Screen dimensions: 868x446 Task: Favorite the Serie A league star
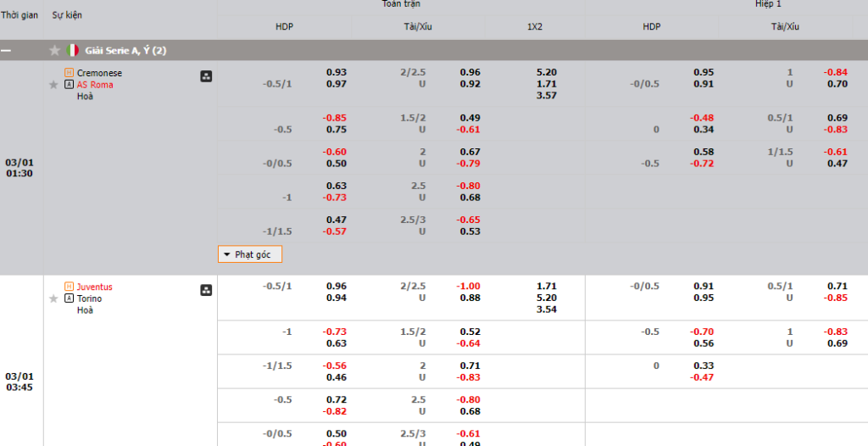coord(55,51)
